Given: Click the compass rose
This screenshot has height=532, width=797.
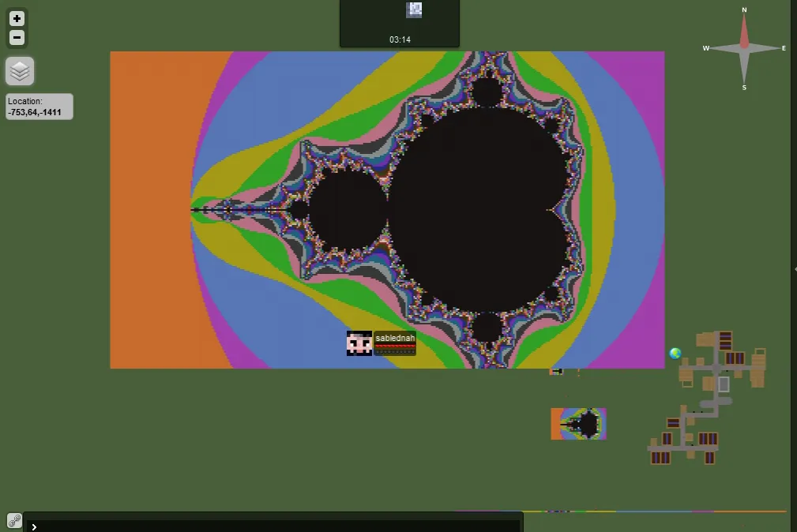Looking at the screenshot, I should (x=744, y=48).
